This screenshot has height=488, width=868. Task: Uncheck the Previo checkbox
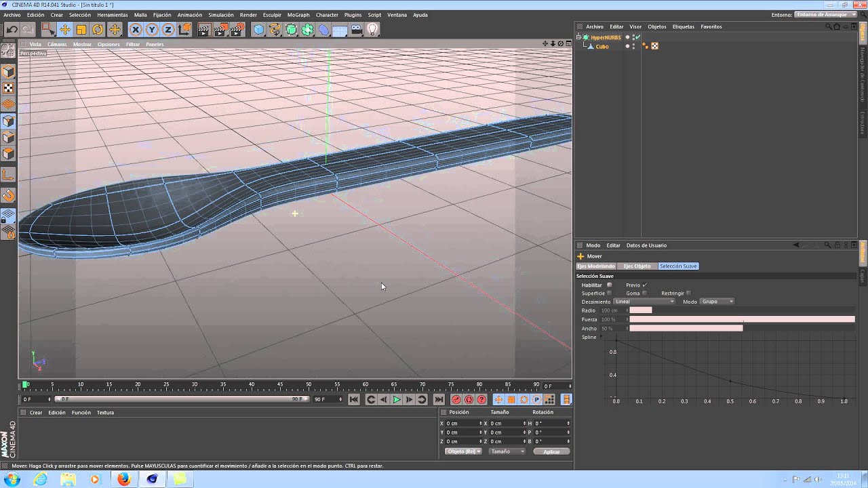click(645, 285)
